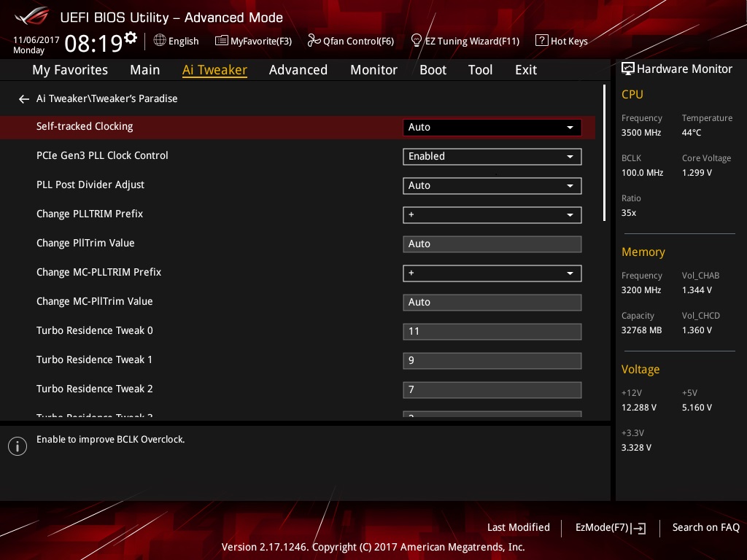Select the PLL Post Divider Adjust label
This screenshot has height=560, width=747.
(90, 184)
